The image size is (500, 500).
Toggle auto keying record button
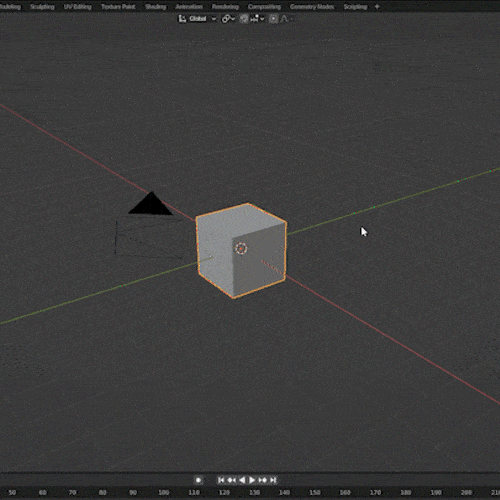coord(198,480)
